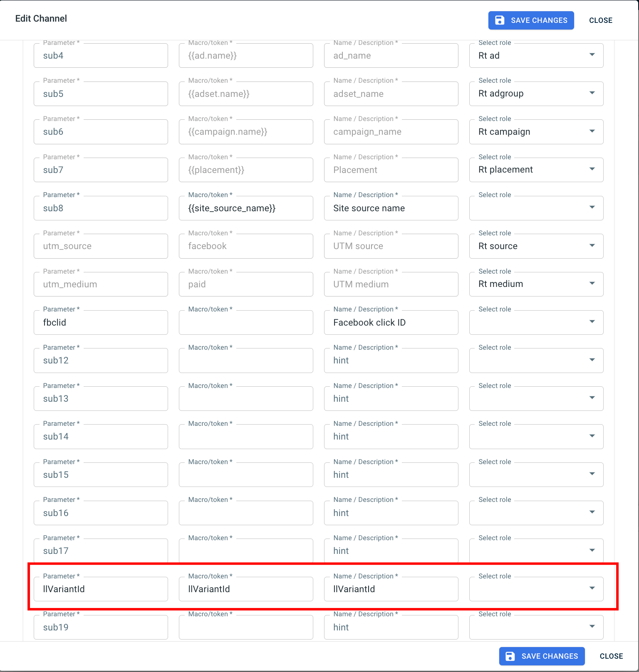
Task: Click CLOSE in the dialog header
Action: click(601, 20)
